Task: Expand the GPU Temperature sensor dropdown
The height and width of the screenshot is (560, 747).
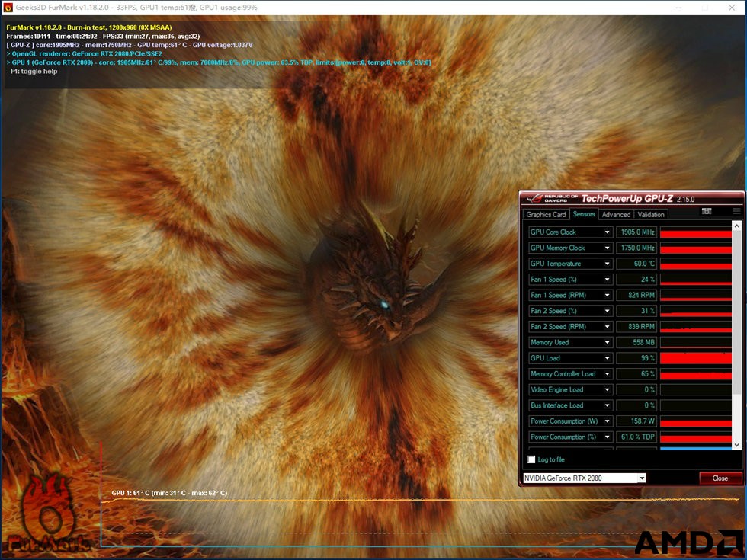Action: (x=608, y=264)
